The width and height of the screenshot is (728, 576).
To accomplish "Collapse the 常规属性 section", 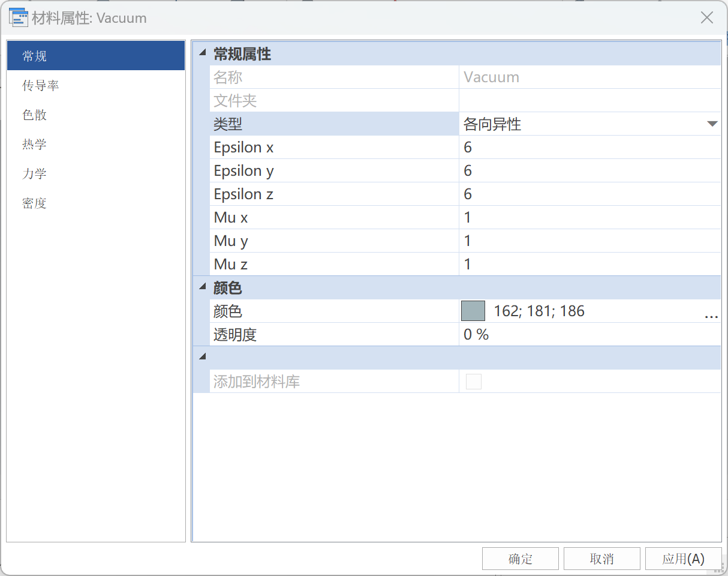I will click(x=202, y=54).
